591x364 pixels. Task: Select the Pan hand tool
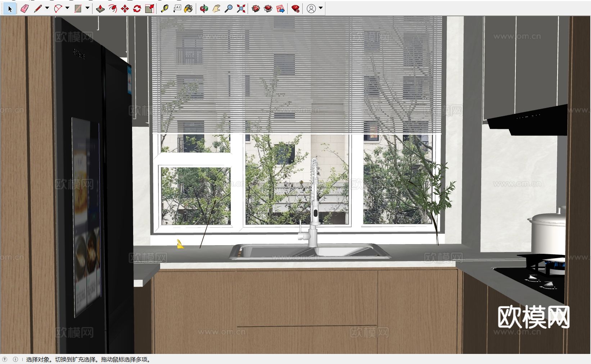[216, 9]
